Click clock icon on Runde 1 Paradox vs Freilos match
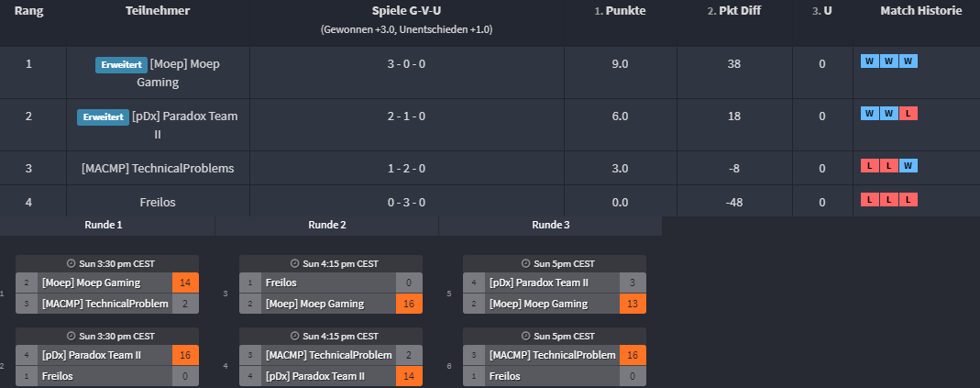Screen dimensions: 980x388 pos(72,336)
